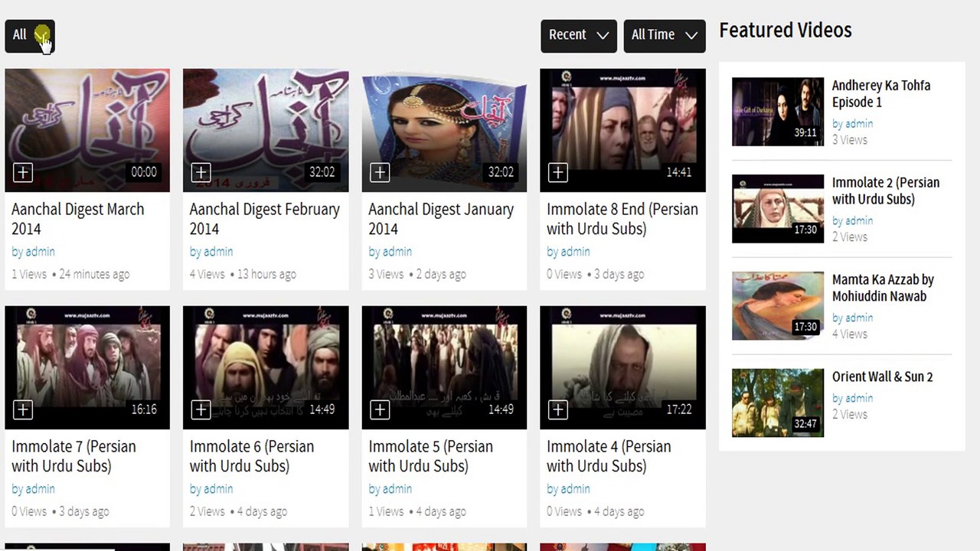The height and width of the screenshot is (551, 980).
Task: Click plus icon on Immolate 5 thumbnail
Action: click(380, 409)
